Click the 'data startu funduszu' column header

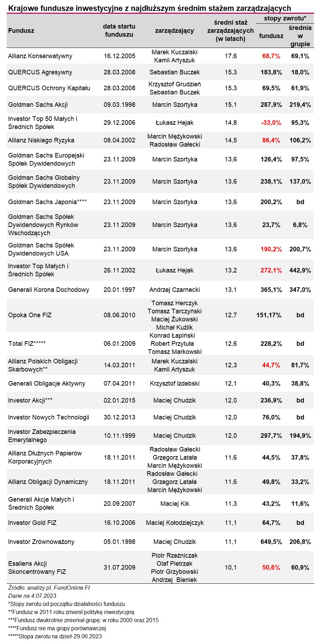[119, 31]
